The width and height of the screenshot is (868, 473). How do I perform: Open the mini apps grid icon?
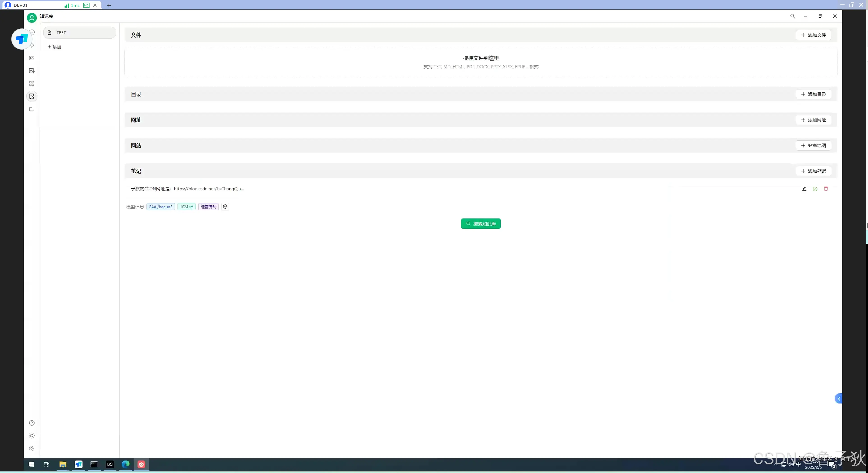(x=32, y=83)
